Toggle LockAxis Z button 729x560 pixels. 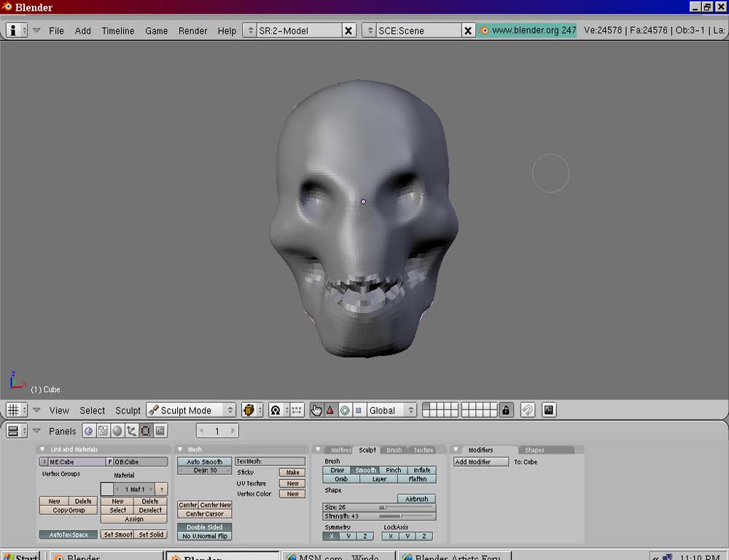pyautogui.click(x=424, y=536)
